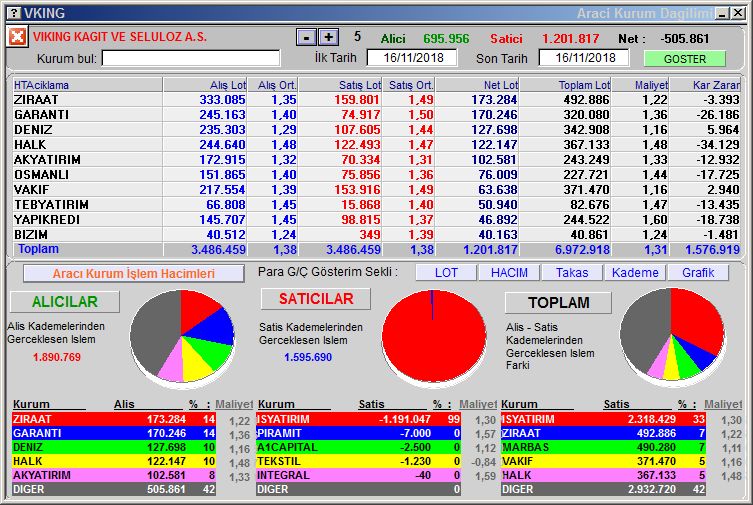Click the pink INTEGRAL sellers row

pyautogui.click(x=359, y=475)
